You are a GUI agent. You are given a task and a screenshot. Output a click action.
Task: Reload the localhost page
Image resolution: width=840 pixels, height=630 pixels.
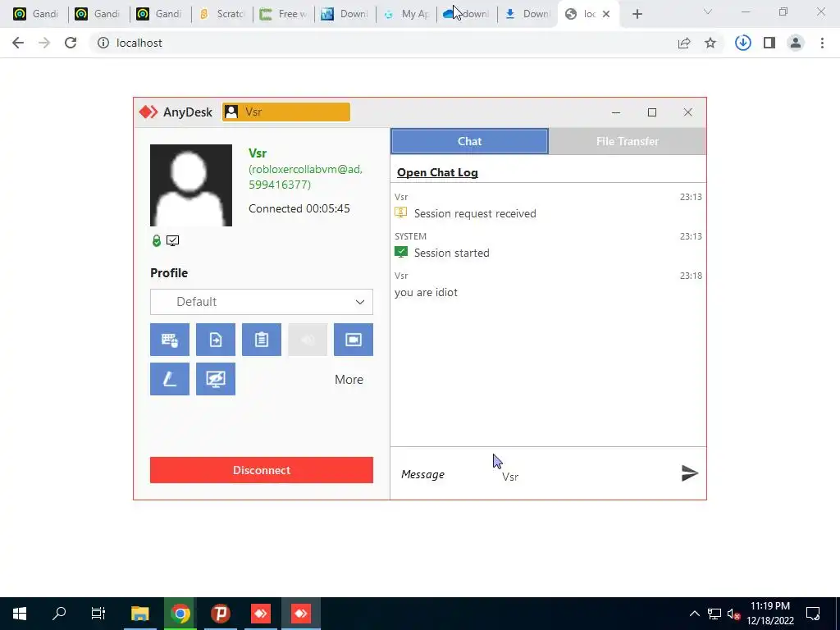coord(71,43)
